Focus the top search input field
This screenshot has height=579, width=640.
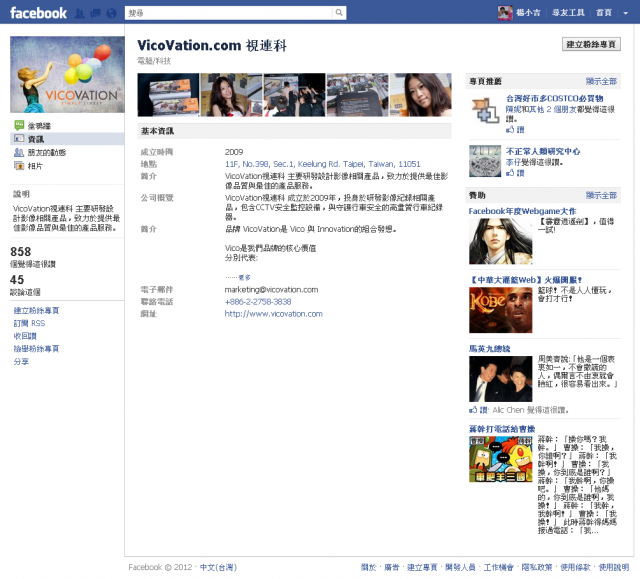[x=229, y=13]
